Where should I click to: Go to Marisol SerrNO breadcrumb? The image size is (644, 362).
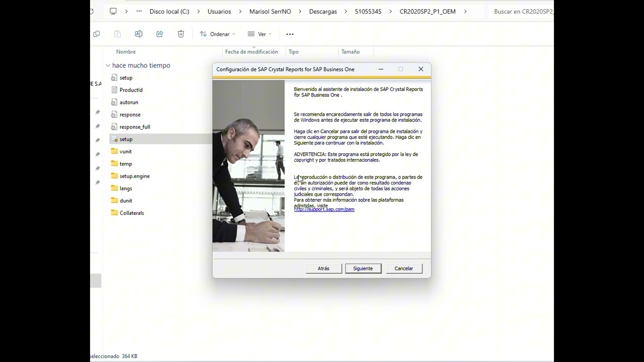click(x=270, y=11)
